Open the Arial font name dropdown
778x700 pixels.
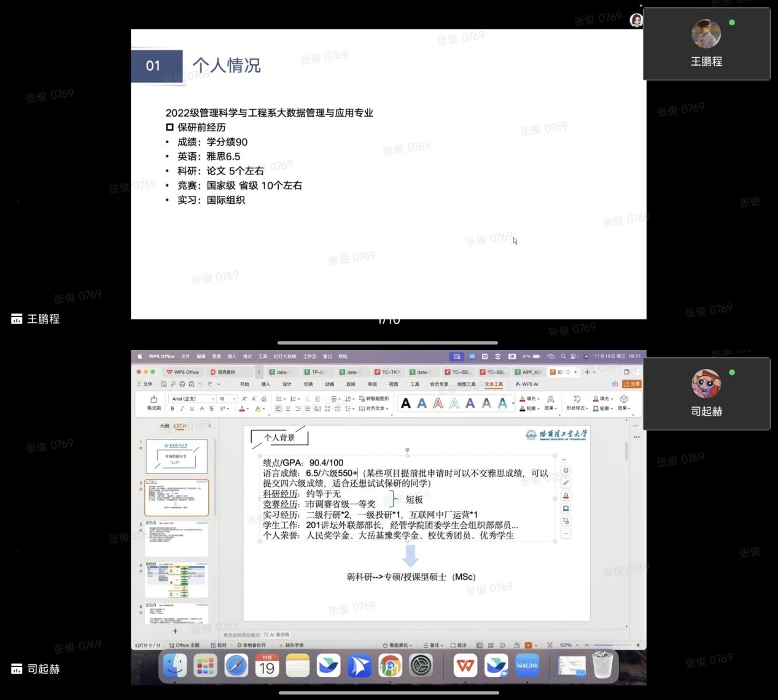193,399
